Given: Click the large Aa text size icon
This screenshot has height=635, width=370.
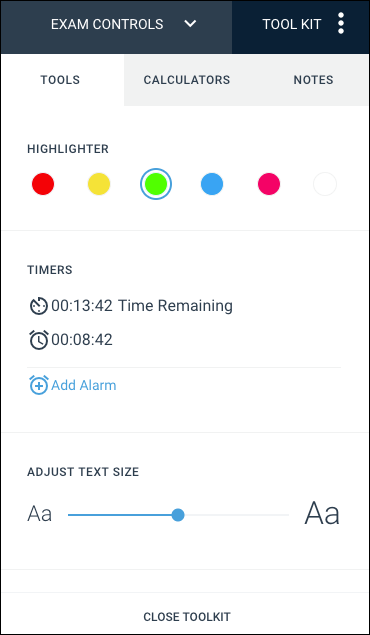Looking at the screenshot, I should (x=322, y=514).
